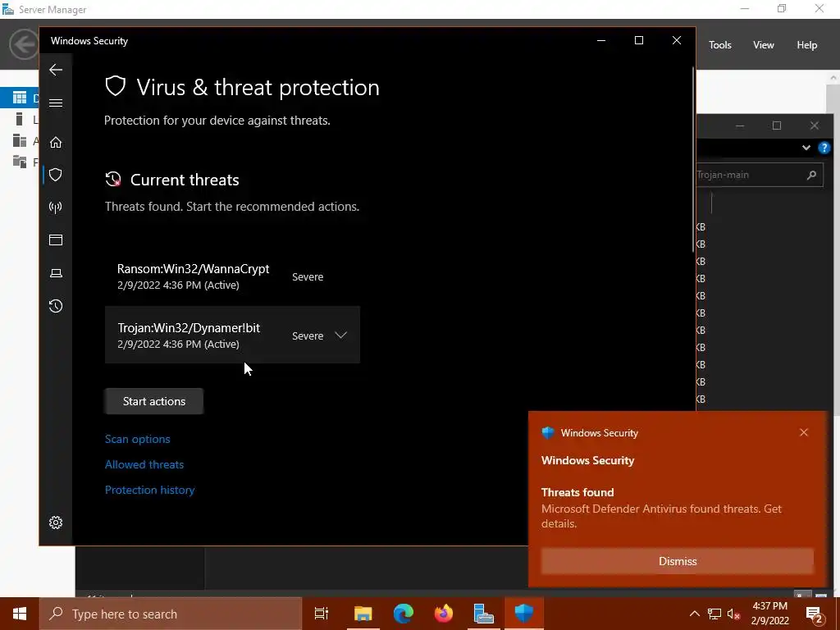
Task: Click the network status tray icon
Action: [714, 614]
